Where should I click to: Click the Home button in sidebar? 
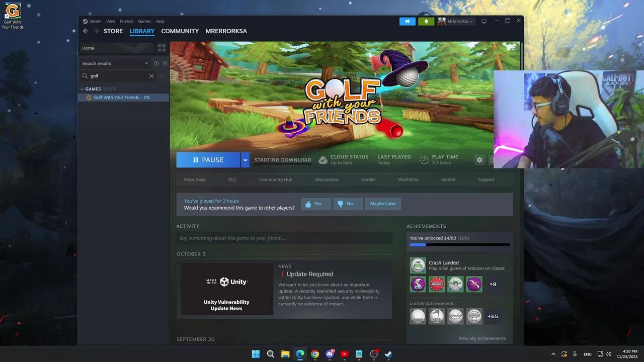(117, 48)
